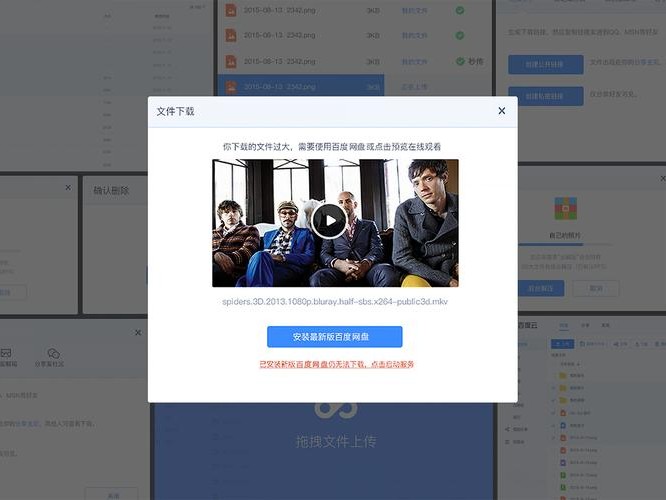
Task: Click the 秒传 label in background file list
Action: point(476,62)
